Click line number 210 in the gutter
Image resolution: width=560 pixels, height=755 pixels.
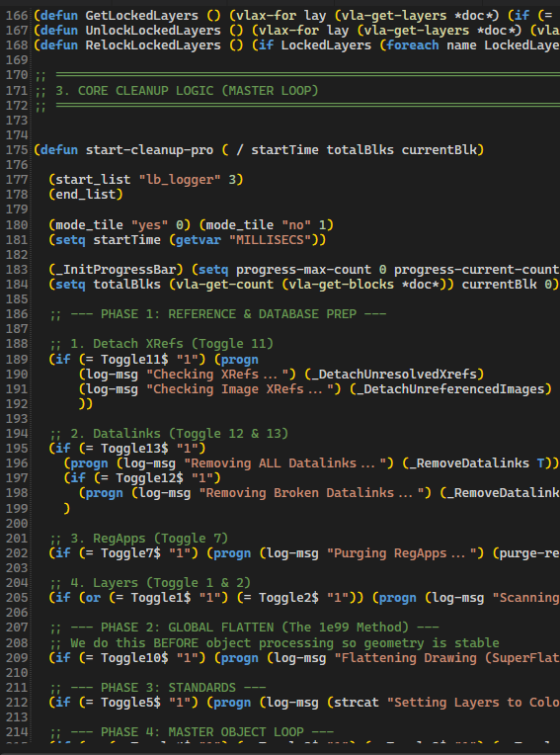(17, 673)
